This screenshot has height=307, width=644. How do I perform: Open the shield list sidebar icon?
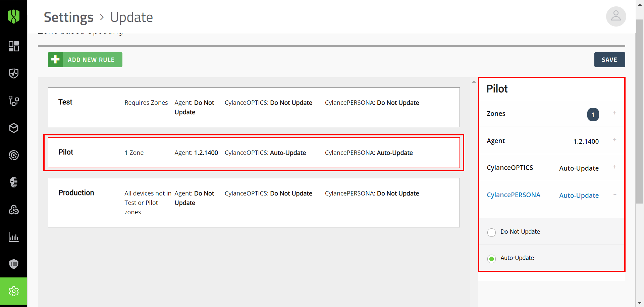pos(14,264)
